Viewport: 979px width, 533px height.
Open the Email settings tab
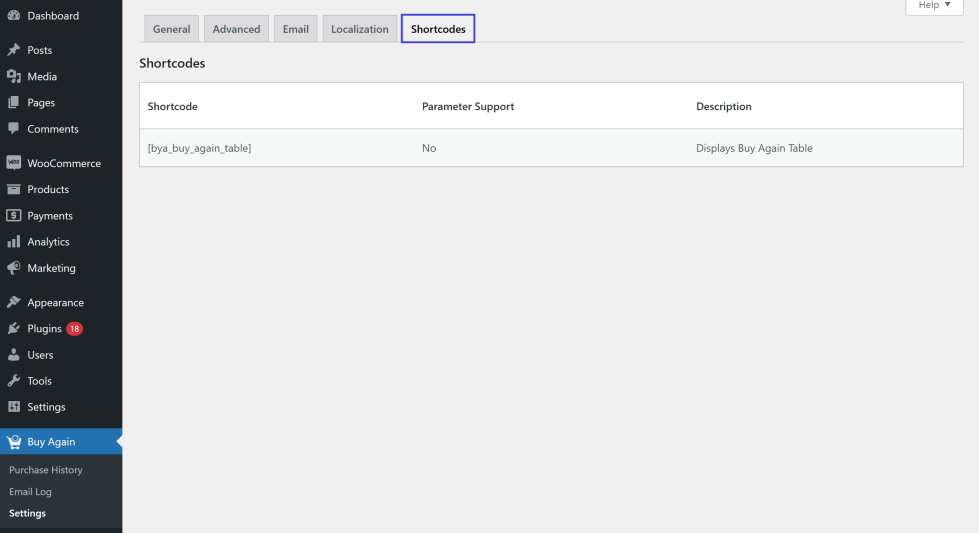click(x=296, y=29)
